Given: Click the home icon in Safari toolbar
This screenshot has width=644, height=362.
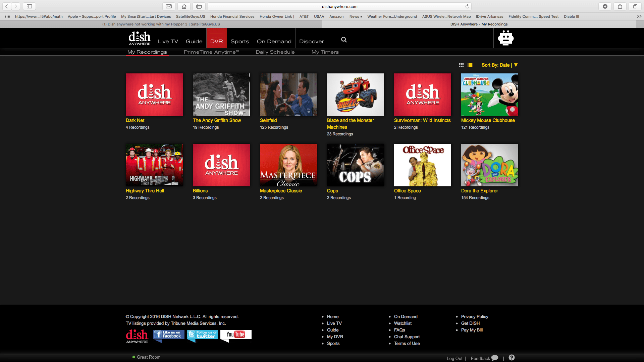Looking at the screenshot, I should 184,6.
